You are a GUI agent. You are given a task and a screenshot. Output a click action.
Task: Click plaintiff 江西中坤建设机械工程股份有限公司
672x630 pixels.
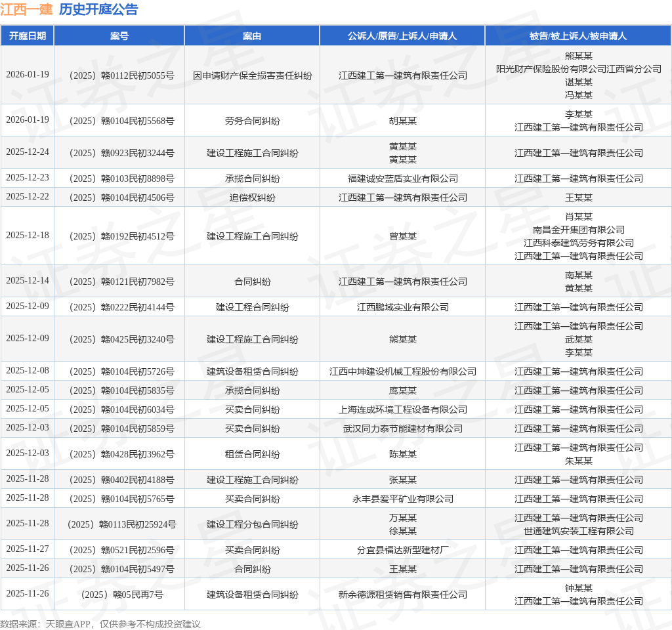(x=403, y=371)
